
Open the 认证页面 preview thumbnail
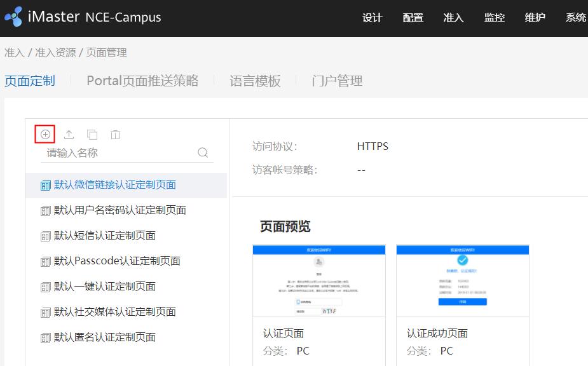point(319,280)
